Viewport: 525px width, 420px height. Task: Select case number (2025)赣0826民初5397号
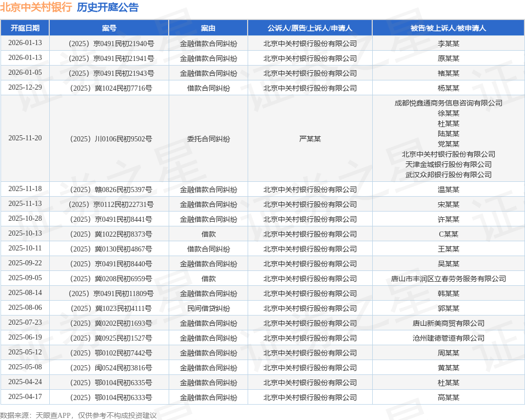tap(111, 190)
